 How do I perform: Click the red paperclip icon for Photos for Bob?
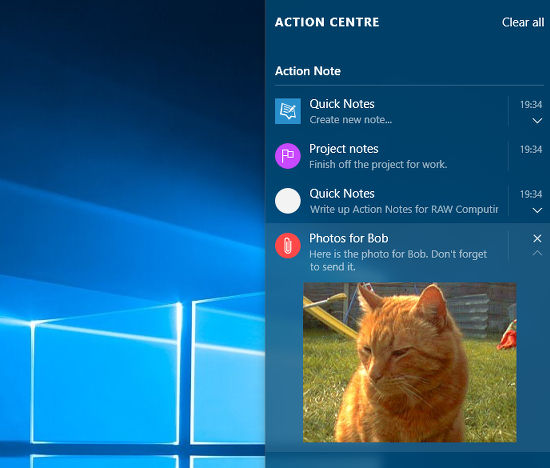tap(288, 246)
